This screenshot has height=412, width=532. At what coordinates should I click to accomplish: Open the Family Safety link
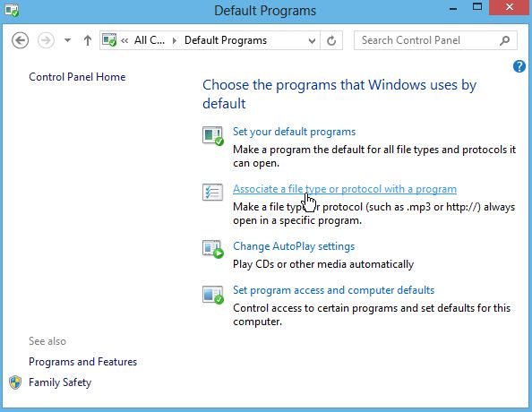click(60, 382)
